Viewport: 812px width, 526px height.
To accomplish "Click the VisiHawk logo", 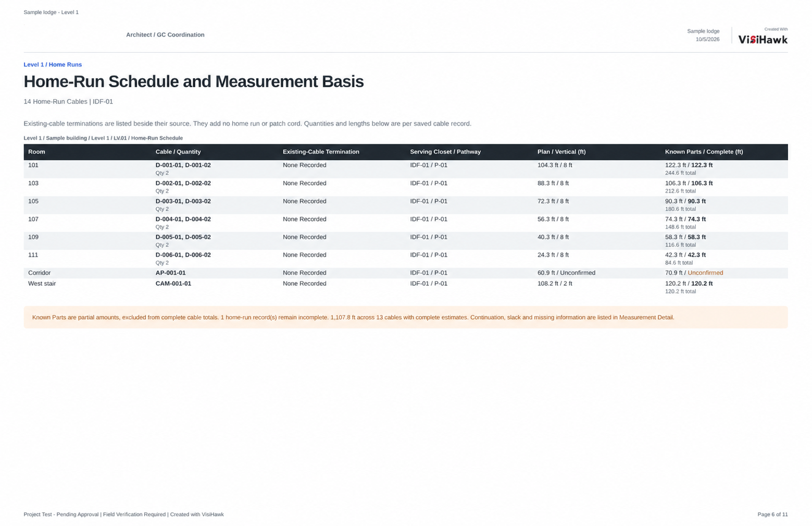I will click(763, 40).
